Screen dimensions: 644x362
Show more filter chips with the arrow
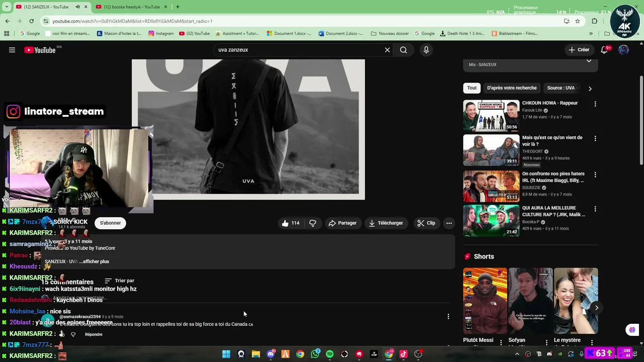tap(590, 88)
